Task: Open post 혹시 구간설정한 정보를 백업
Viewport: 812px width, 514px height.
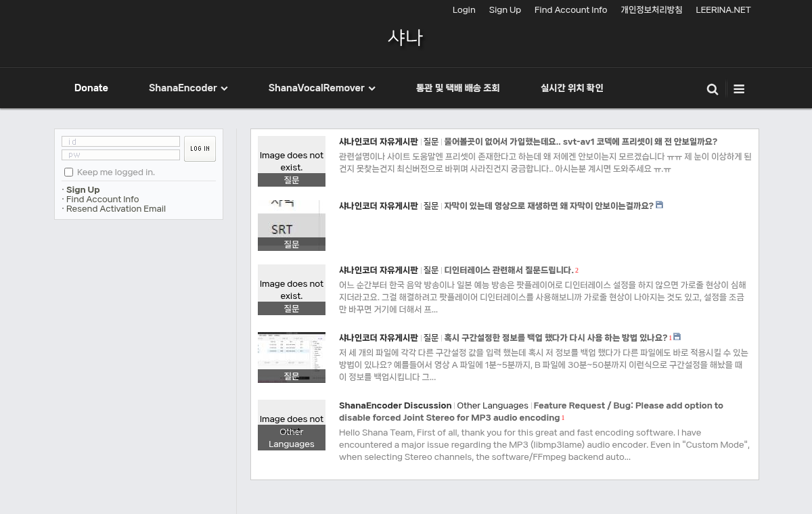Action: (556, 337)
